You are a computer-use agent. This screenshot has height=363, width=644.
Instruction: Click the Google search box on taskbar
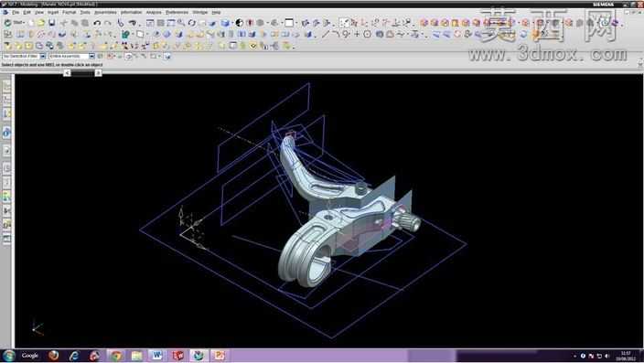click(x=29, y=356)
